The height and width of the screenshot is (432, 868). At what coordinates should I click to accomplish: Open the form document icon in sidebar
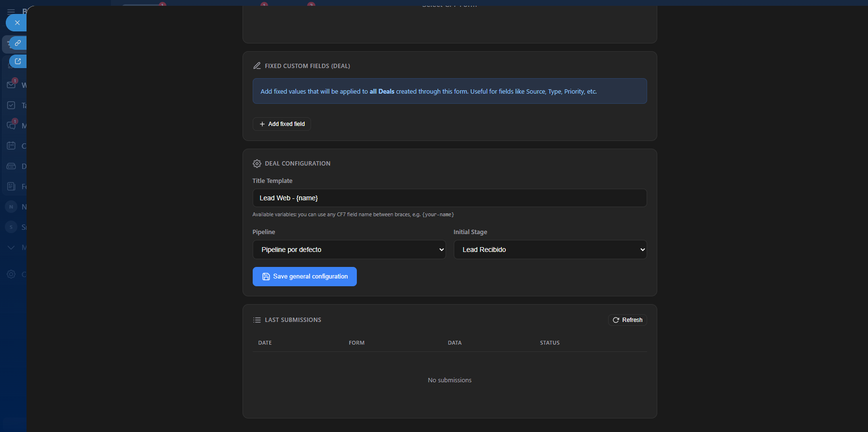click(11, 186)
